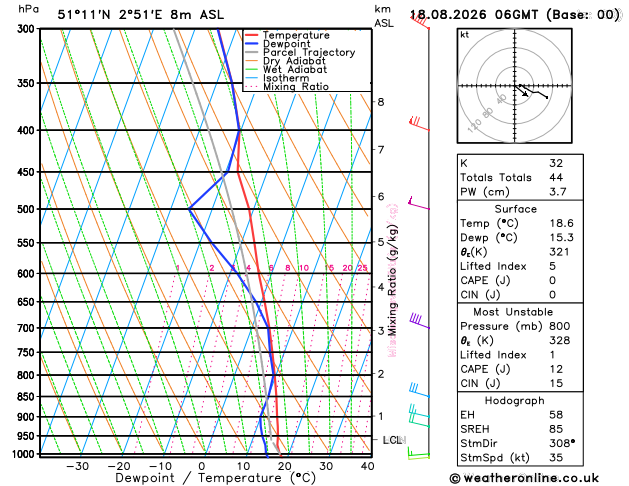This screenshot has width=629, height=486.
Task: Click the '500' pressure level label
Action: tap(28, 209)
